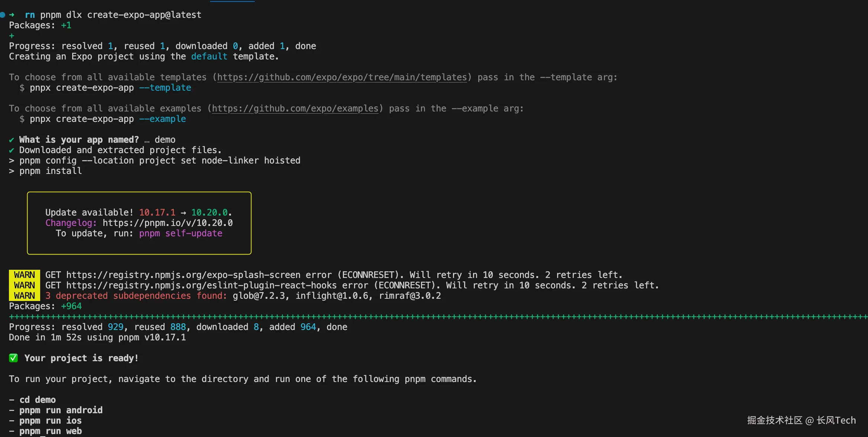Click WARN badge on expo-splash-screen line
The height and width of the screenshot is (437, 868).
pyautogui.click(x=24, y=275)
